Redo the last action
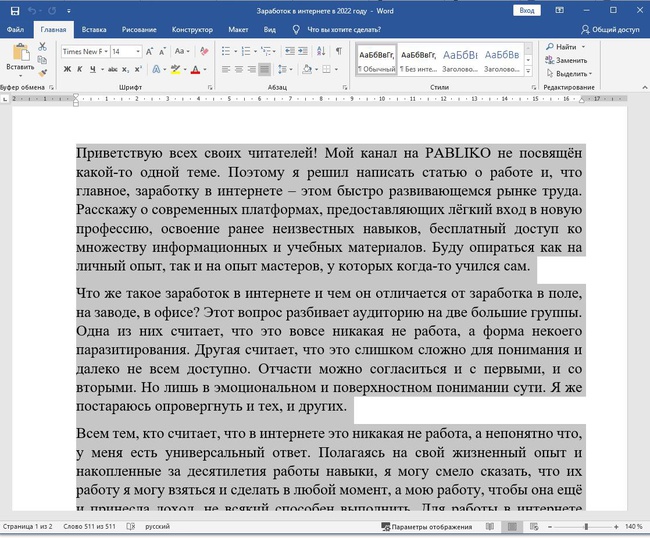The height and width of the screenshot is (538, 650). point(52,11)
